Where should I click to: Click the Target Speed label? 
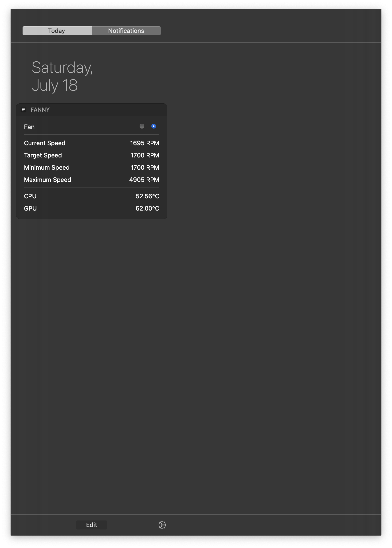(x=43, y=155)
